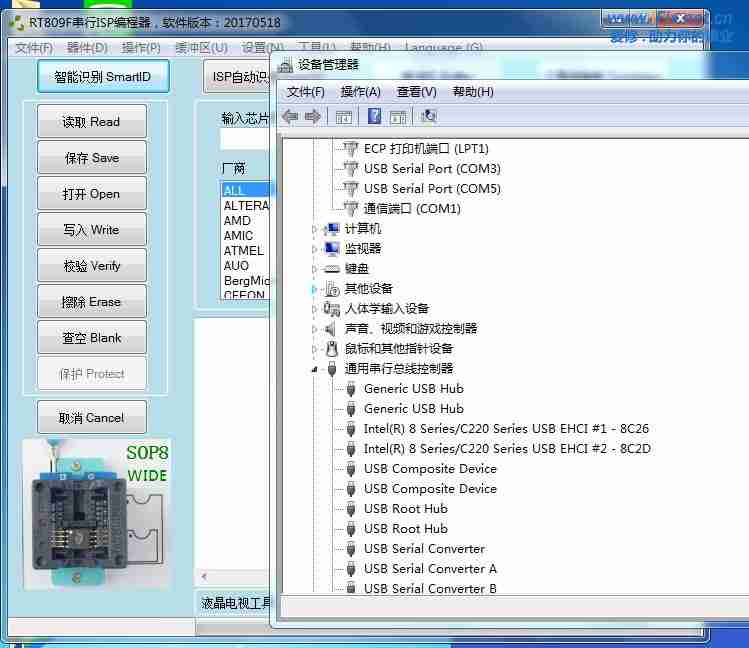Click the show console tree toolbar icon
749x648 pixels.
(343, 117)
